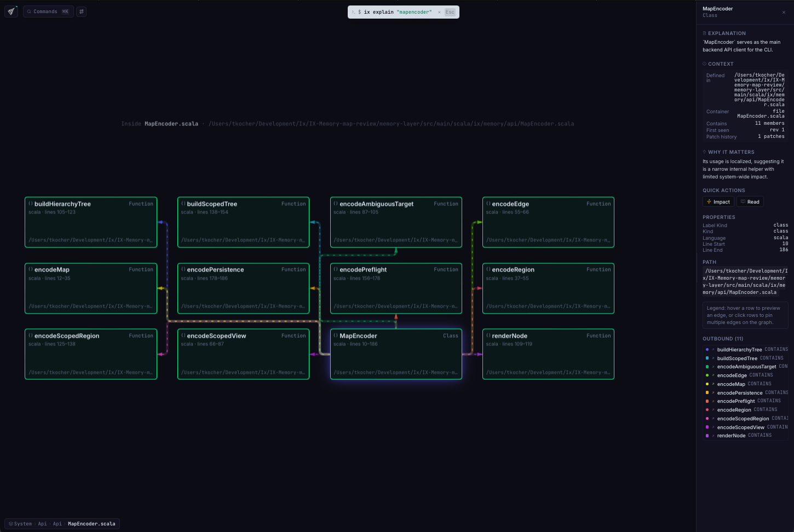Click the Container value 'file MapEncoder.scala'
The height and width of the screenshot is (532, 794).
[x=761, y=114]
